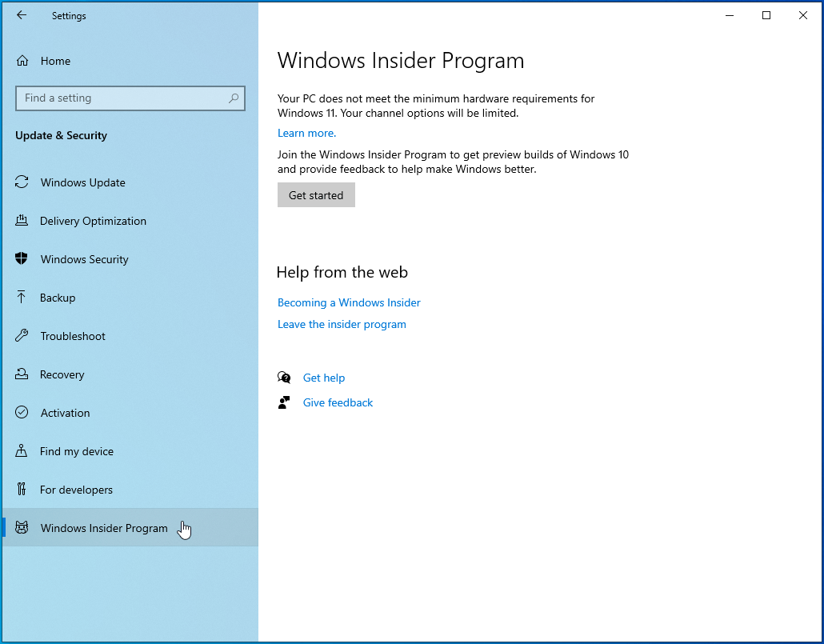Click the Backup icon in sidebar
This screenshot has width=824, height=644.
[22, 298]
